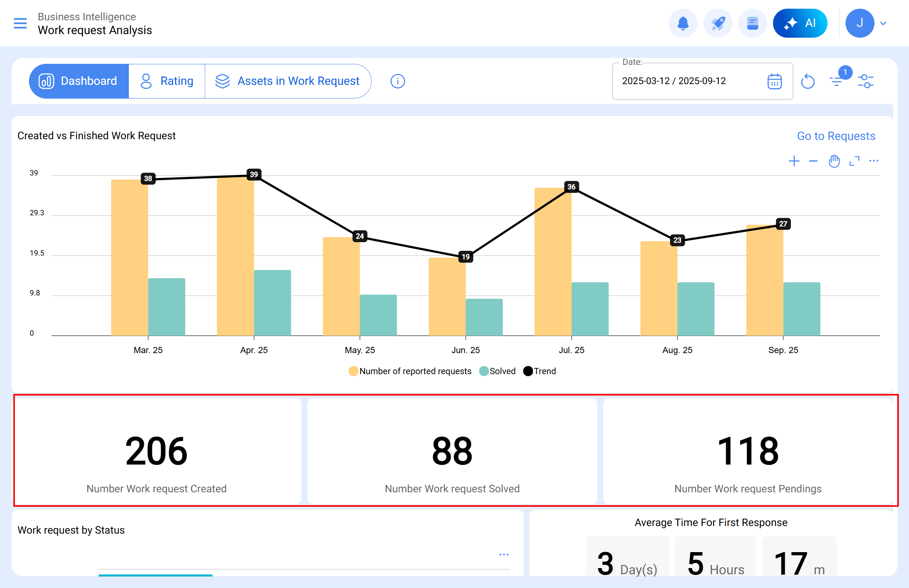Open the Work request by Status options menu
Viewport: 909px width, 588px height.
504,554
